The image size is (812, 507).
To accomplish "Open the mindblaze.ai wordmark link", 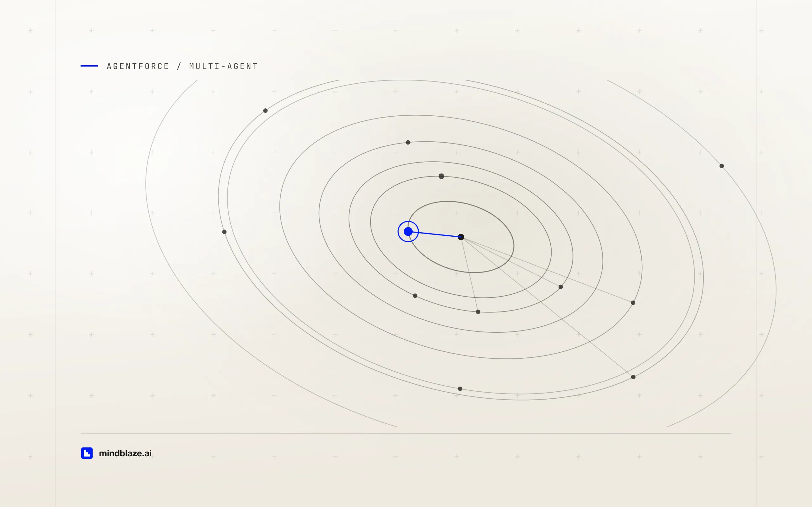I will (x=125, y=453).
